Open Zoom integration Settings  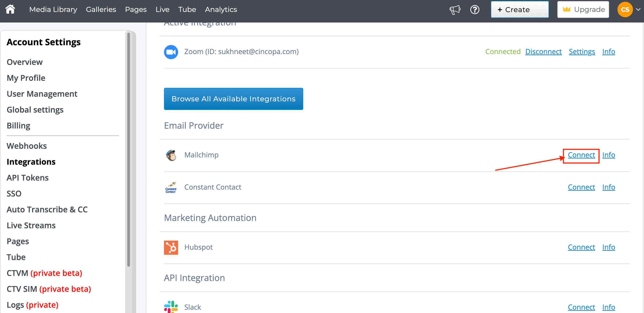point(582,51)
